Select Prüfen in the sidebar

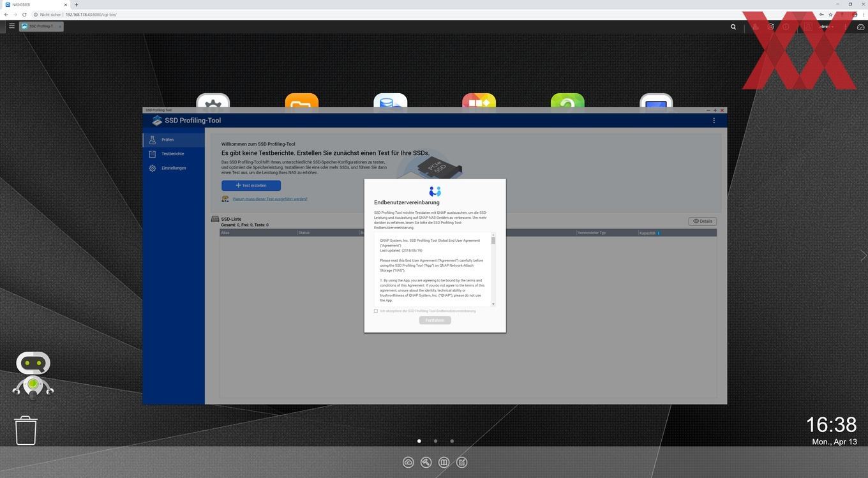pos(174,140)
